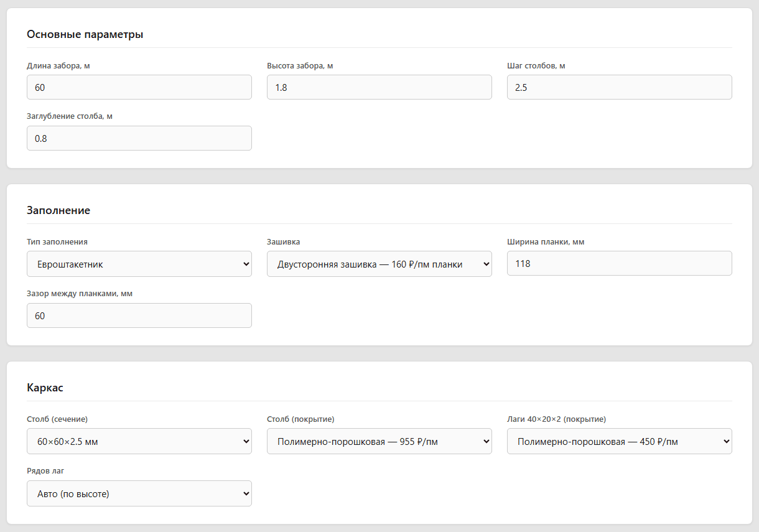Click the Заполнение section heading
The image size is (759, 532).
tap(58, 210)
